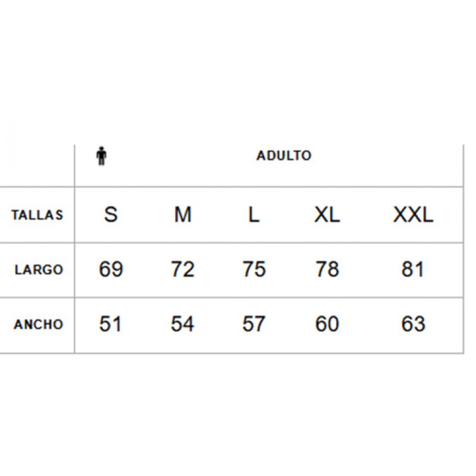Click the ANCHO row label
Screen dimensions: 476x476
39,324
